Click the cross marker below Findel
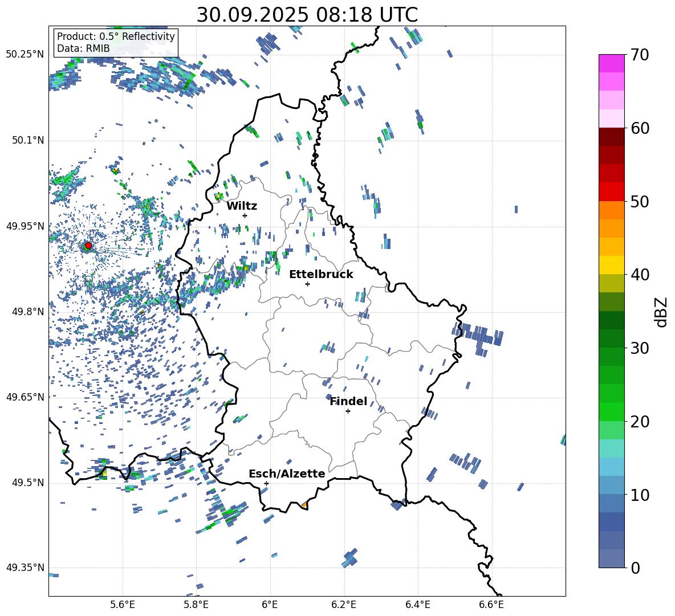The height and width of the screenshot is (616, 675). click(348, 411)
